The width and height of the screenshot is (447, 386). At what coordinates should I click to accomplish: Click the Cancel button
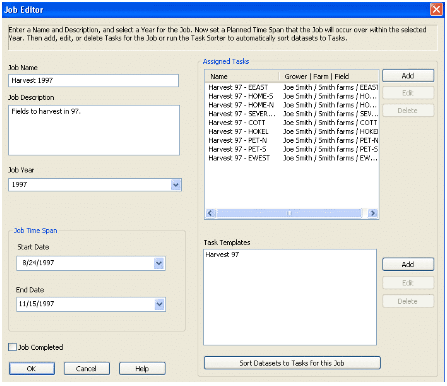(87, 368)
